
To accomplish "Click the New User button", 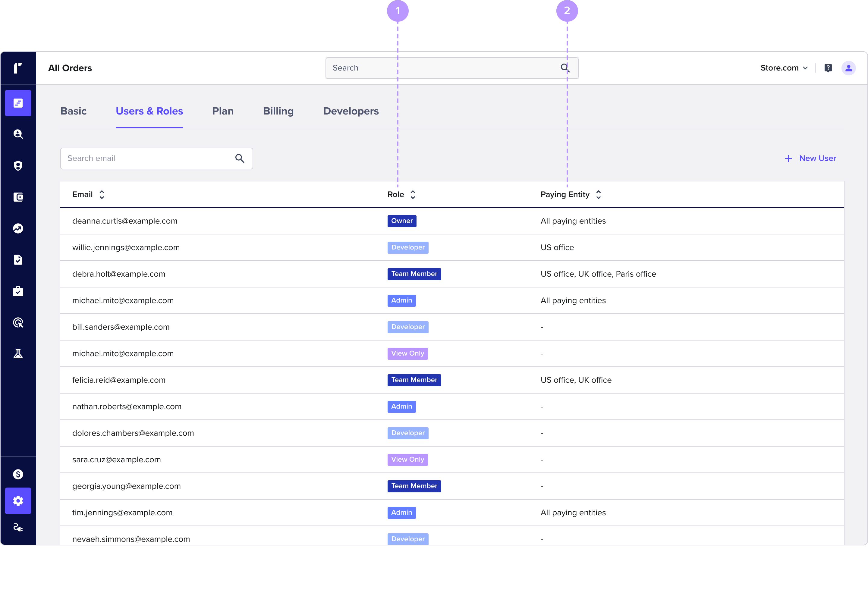I will coord(810,158).
